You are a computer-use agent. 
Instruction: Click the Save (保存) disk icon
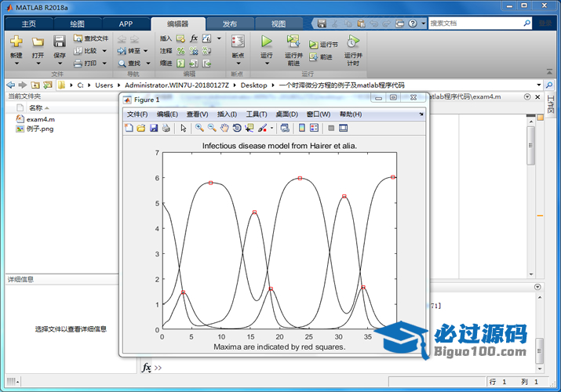tap(60, 42)
